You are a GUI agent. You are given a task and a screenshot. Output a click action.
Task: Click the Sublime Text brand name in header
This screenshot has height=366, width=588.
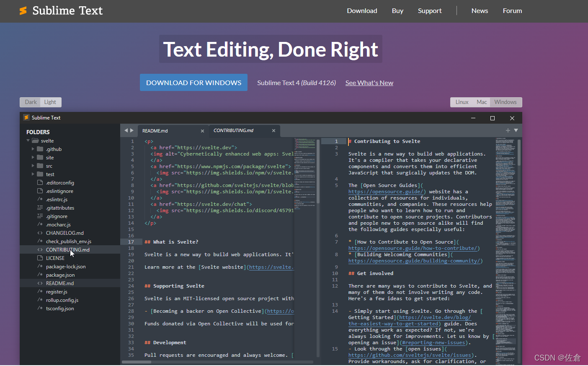click(67, 10)
